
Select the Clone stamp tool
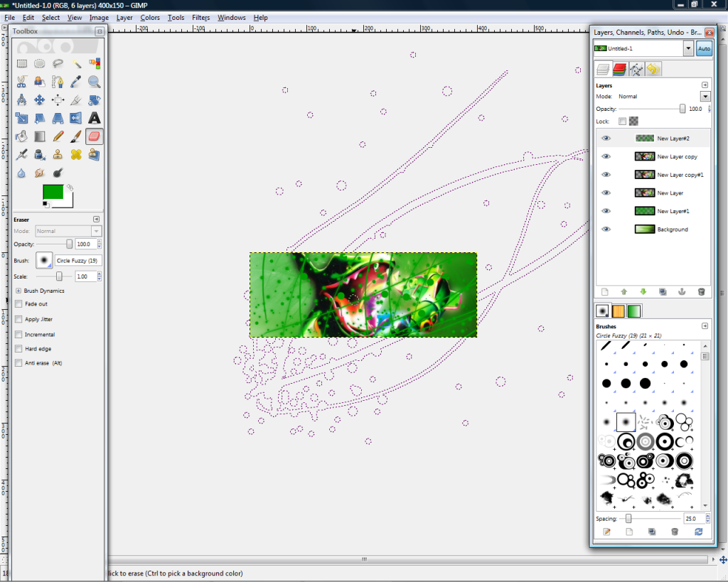(58, 154)
